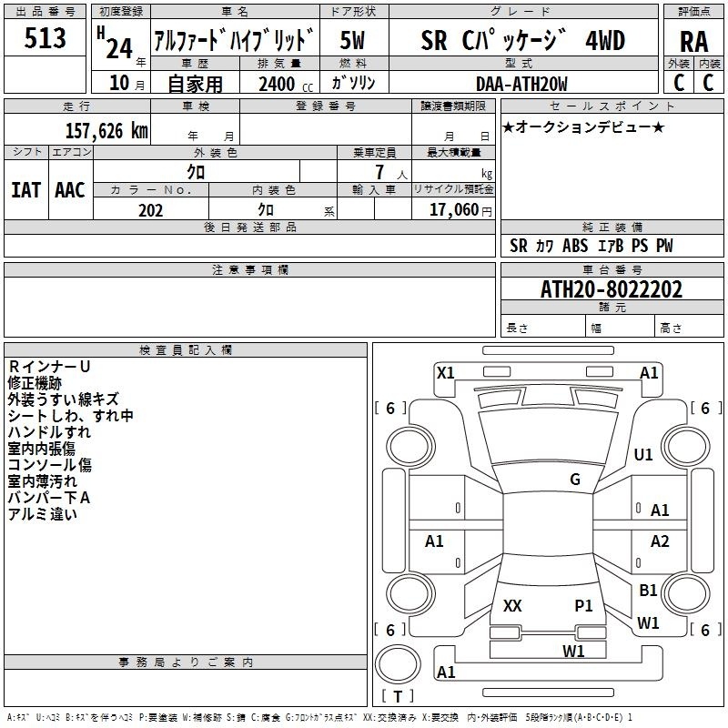728x728 pixels.
Task: Click the P1 paint marker on the diagram
Action: [583, 605]
